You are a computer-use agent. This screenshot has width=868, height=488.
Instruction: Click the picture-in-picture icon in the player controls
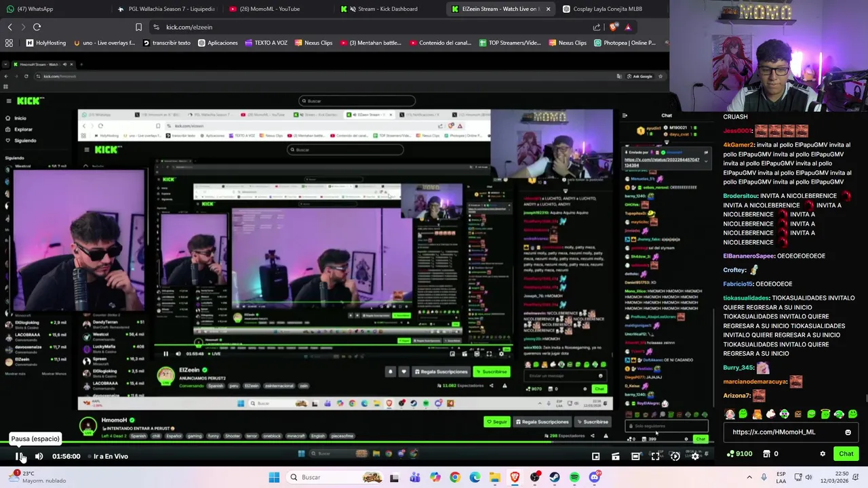[595, 456]
